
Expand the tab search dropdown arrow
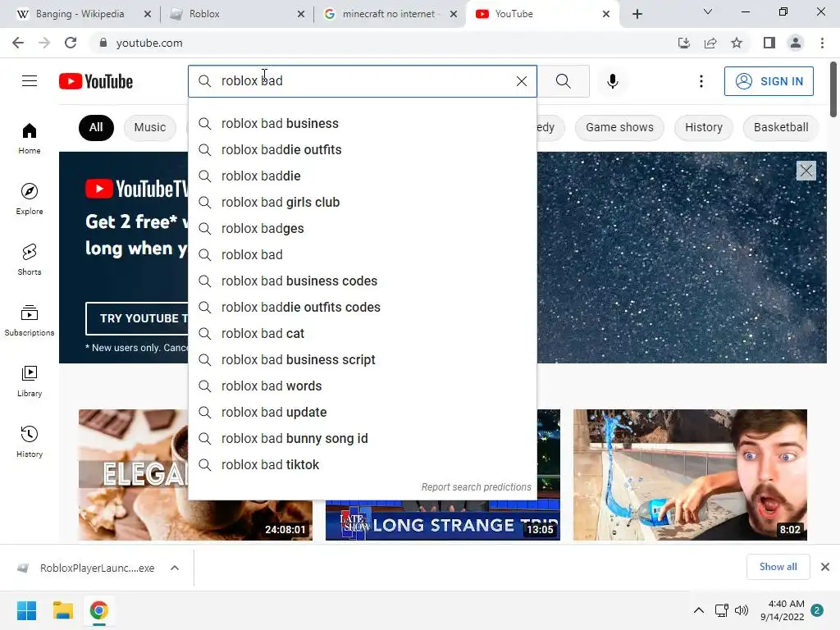708,11
